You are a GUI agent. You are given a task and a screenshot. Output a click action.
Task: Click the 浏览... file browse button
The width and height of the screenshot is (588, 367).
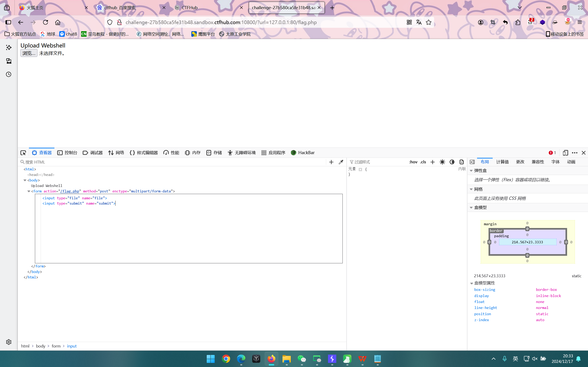(x=29, y=53)
